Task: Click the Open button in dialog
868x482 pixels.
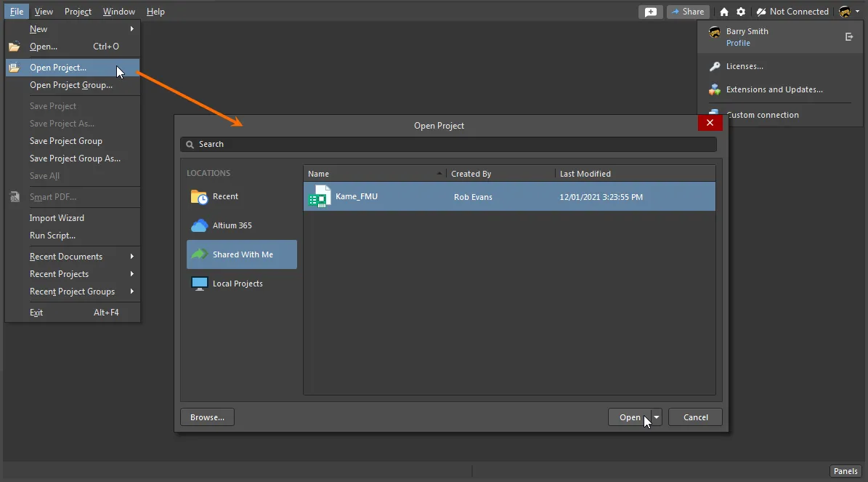Action: (630, 417)
